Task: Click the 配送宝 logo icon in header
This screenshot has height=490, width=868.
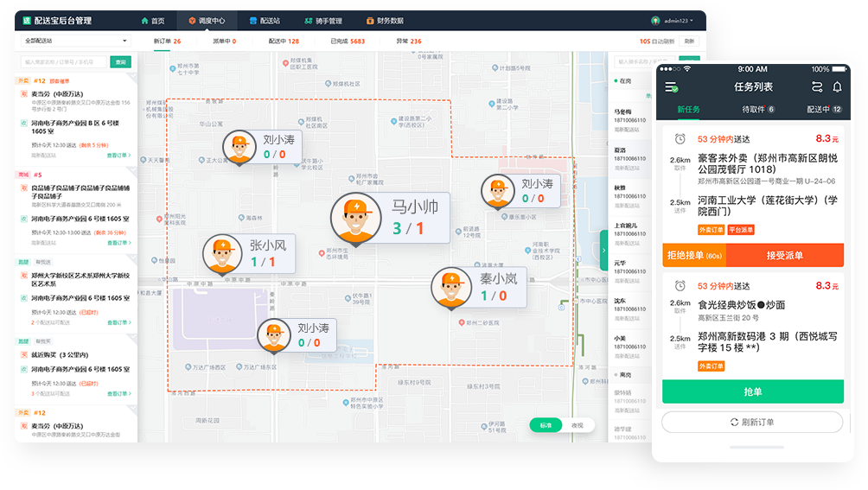Action: (27, 20)
